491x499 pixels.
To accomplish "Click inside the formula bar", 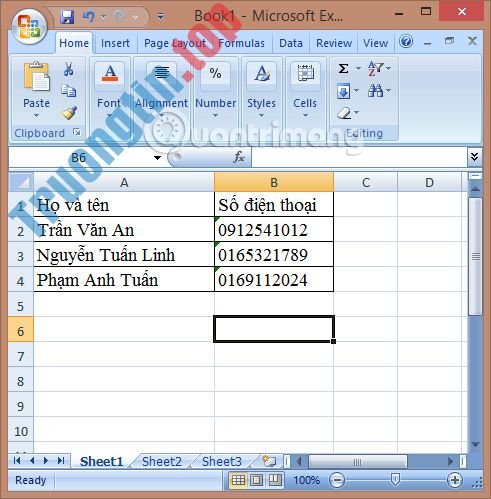I will (359, 157).
